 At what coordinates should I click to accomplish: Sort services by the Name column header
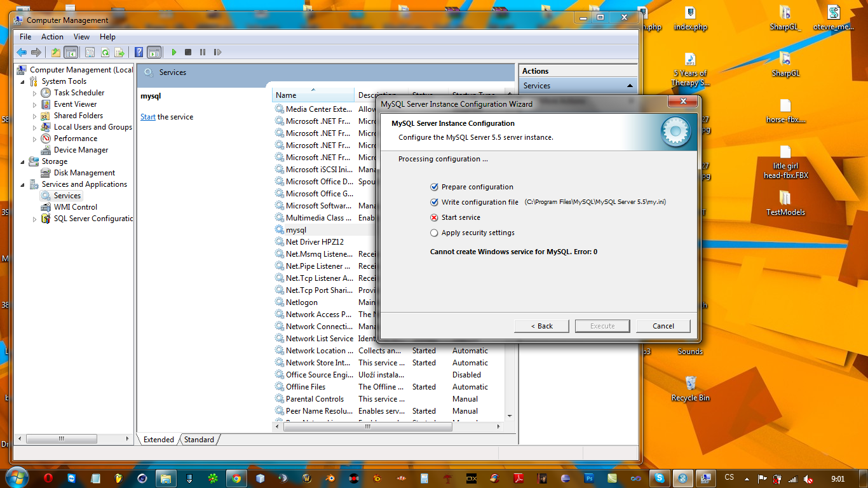pyautogui.click(x=313, y=95)
